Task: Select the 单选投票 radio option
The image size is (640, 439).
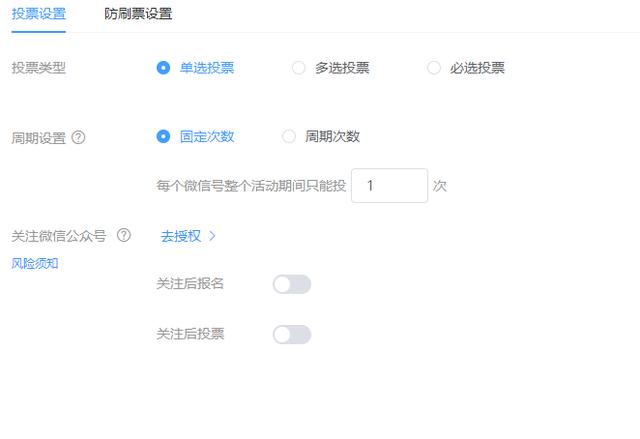Action: pyautogui.click(x=164, y=68)
